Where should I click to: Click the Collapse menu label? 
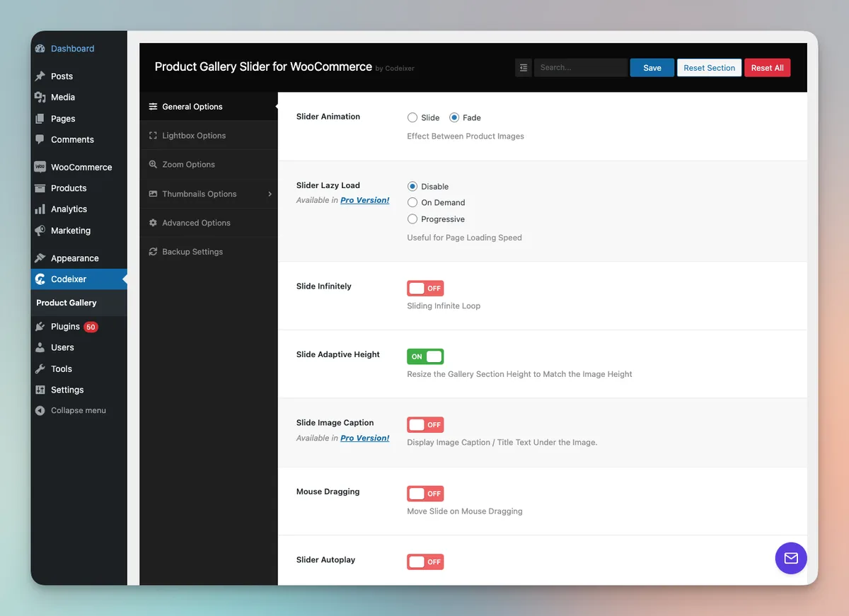[x=79, y=410]
